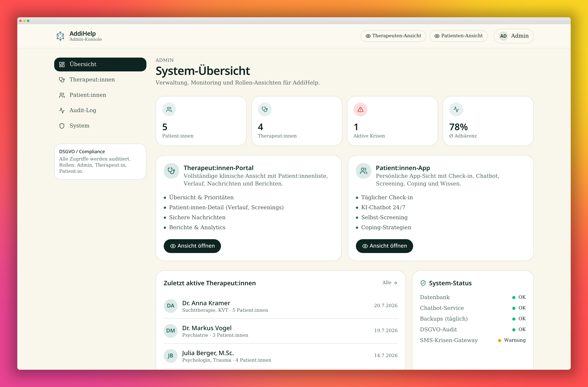This screenshot has width=588, height=387.
Task: Click the Chatbot-Service status label
Action: [442, 308]
